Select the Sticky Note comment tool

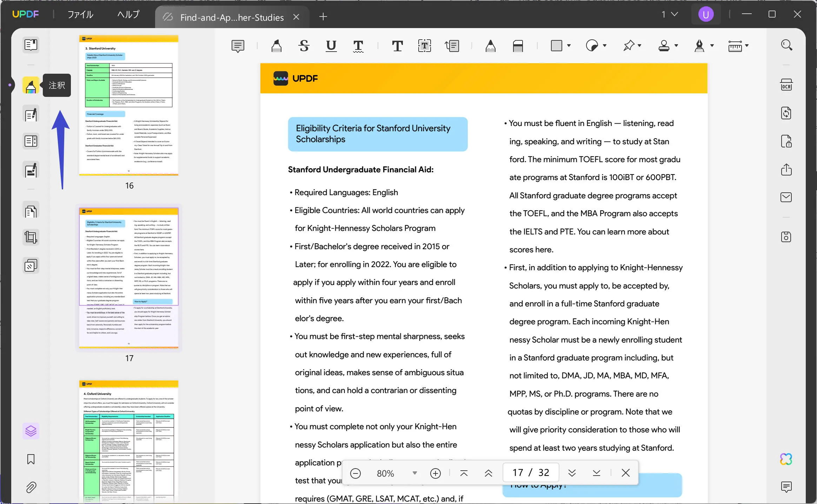(x=238, y=46)
